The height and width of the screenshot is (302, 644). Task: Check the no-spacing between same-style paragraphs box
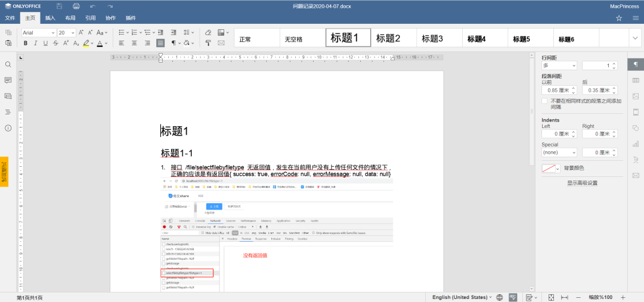544,101
